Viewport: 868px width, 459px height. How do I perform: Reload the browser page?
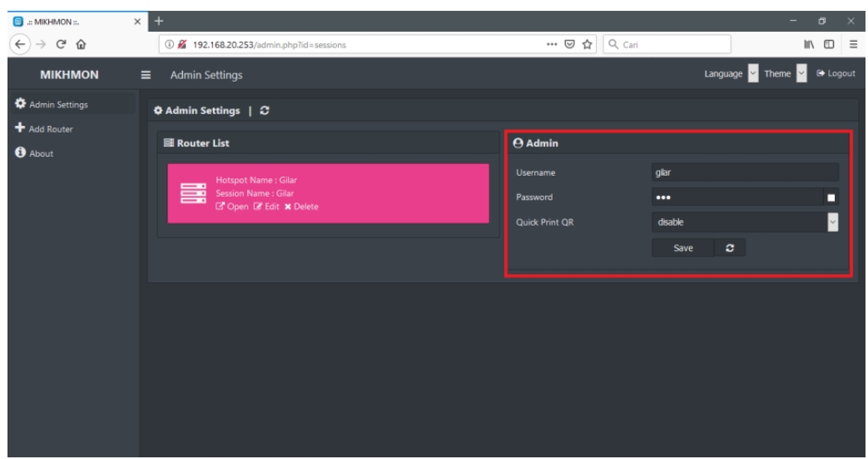pos(61,44)
